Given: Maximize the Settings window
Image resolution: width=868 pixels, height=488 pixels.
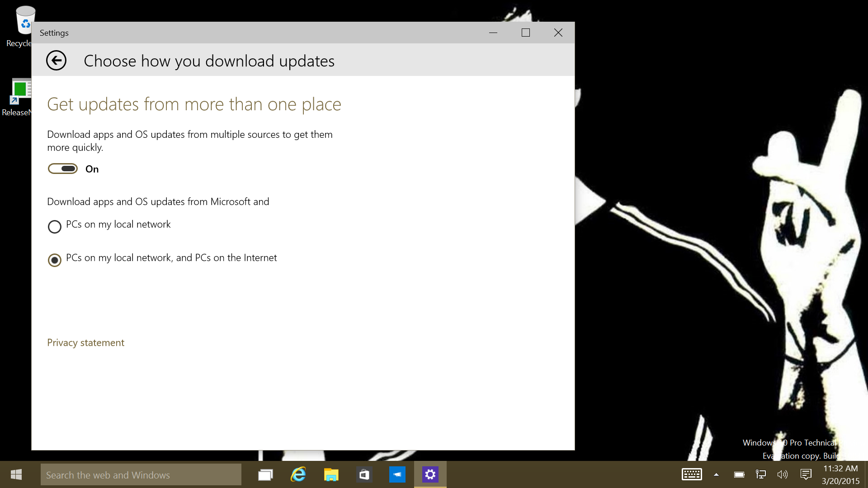Looking at the screenshot, I should coord(525,33).
